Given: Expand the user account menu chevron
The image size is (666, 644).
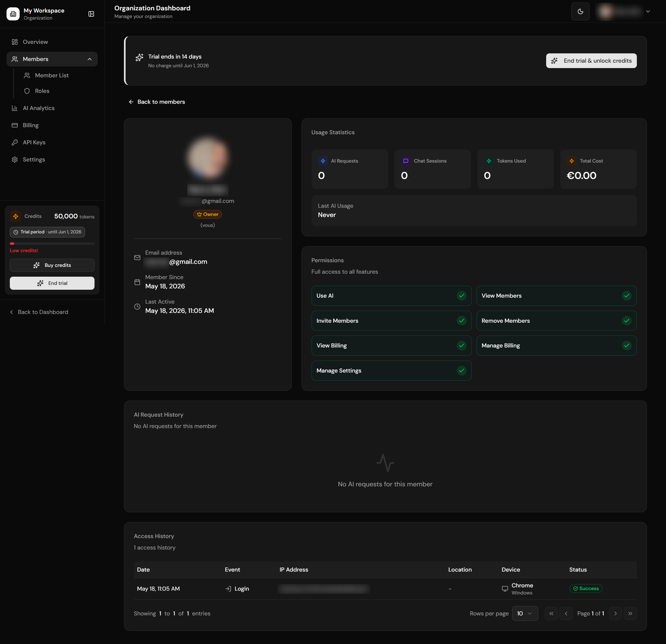Looking at the screenshot, I should point(648,11).
